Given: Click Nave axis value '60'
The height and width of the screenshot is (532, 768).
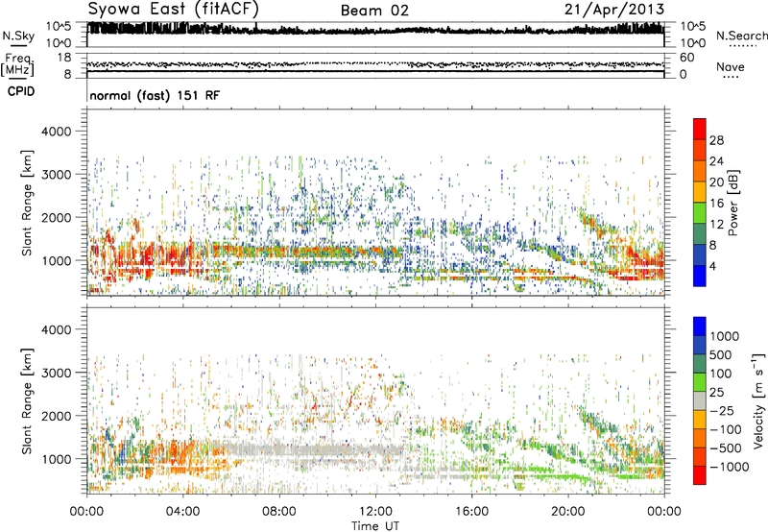Looking at the screenshot, I should 686,58.
